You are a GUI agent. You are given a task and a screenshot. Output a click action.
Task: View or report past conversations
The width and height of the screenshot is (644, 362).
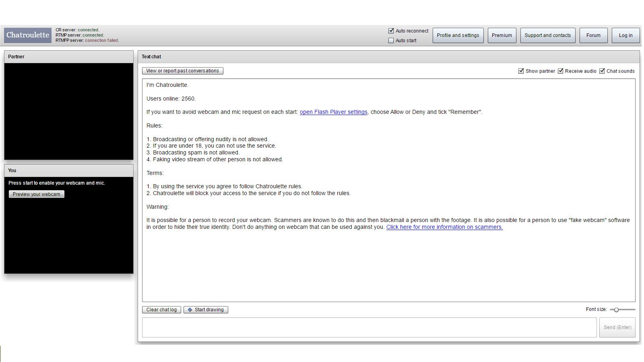pos(183,71)
